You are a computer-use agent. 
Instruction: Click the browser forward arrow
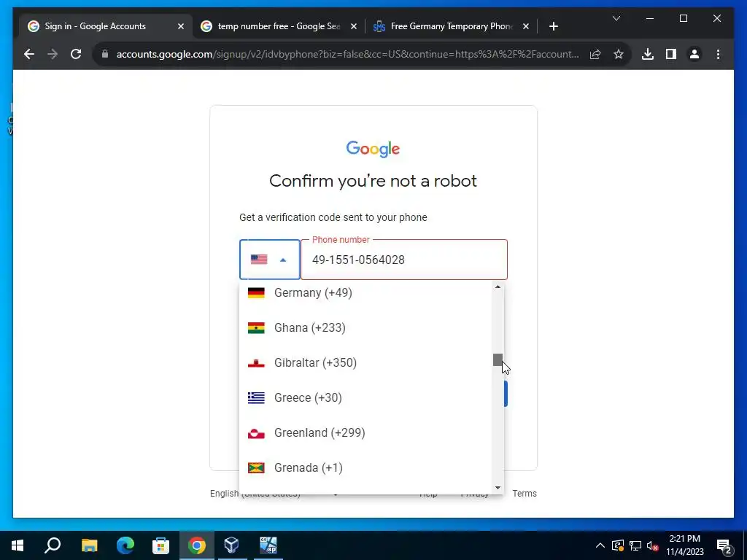53,54
